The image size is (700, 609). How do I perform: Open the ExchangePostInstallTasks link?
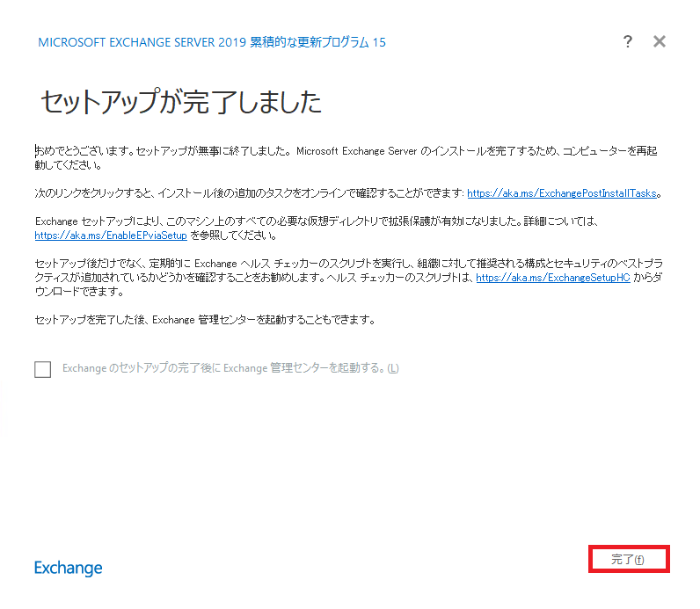coord(562,193)
